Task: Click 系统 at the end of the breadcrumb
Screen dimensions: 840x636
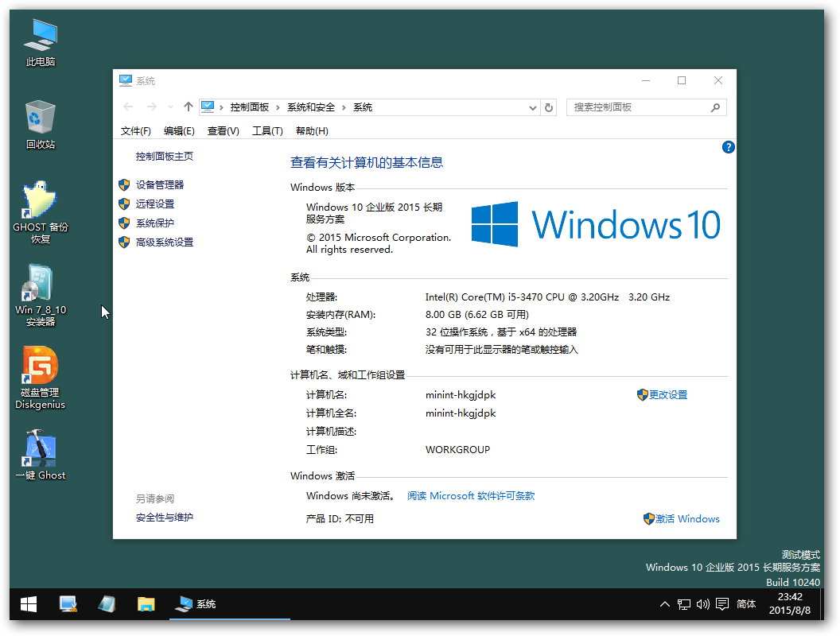Action: point(363,107)
